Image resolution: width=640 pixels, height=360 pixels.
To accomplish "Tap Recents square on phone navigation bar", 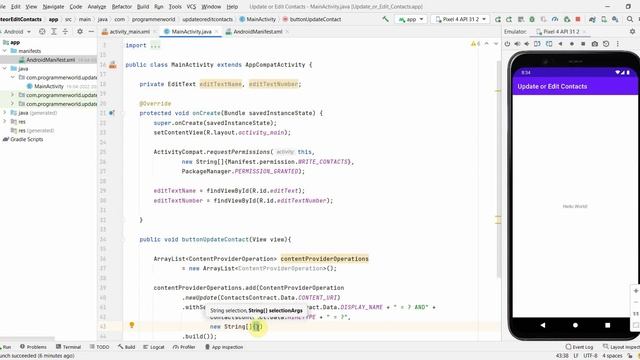I will click(607, 325).
